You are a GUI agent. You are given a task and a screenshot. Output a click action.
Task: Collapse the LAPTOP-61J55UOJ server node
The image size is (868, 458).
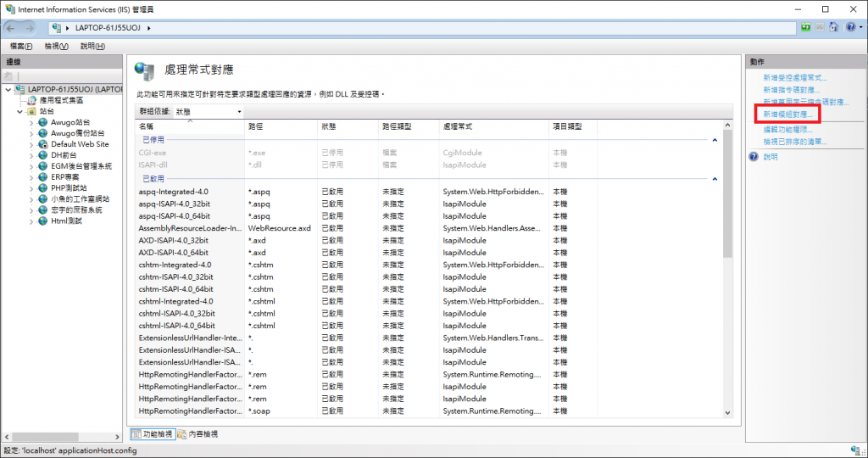(x=8, y=89)
